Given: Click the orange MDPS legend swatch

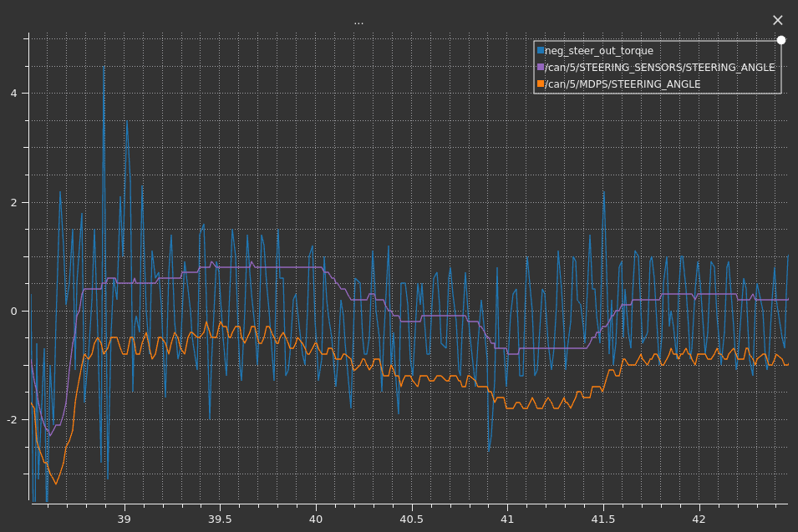Looking at the screenshot, I should (541, 84).
